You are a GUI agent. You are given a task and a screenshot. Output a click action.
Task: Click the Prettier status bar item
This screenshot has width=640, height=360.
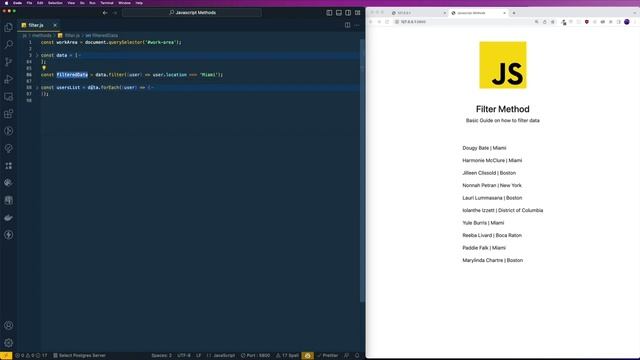coord(328,356)
